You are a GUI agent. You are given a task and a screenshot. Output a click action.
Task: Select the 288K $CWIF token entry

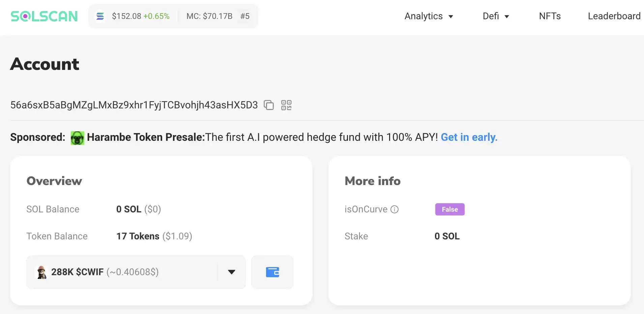[x=105, y=272]
